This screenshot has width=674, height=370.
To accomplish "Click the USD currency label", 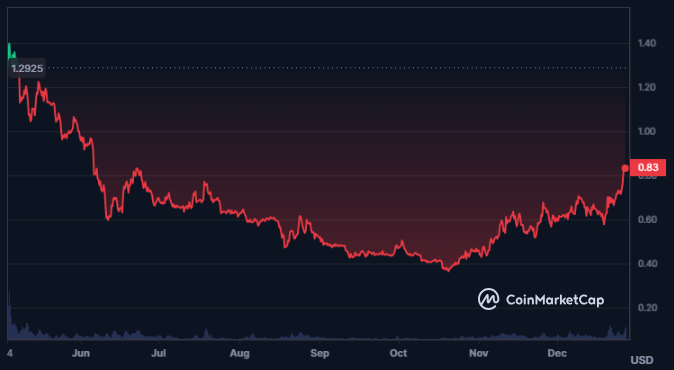I will tap(642, 360).
